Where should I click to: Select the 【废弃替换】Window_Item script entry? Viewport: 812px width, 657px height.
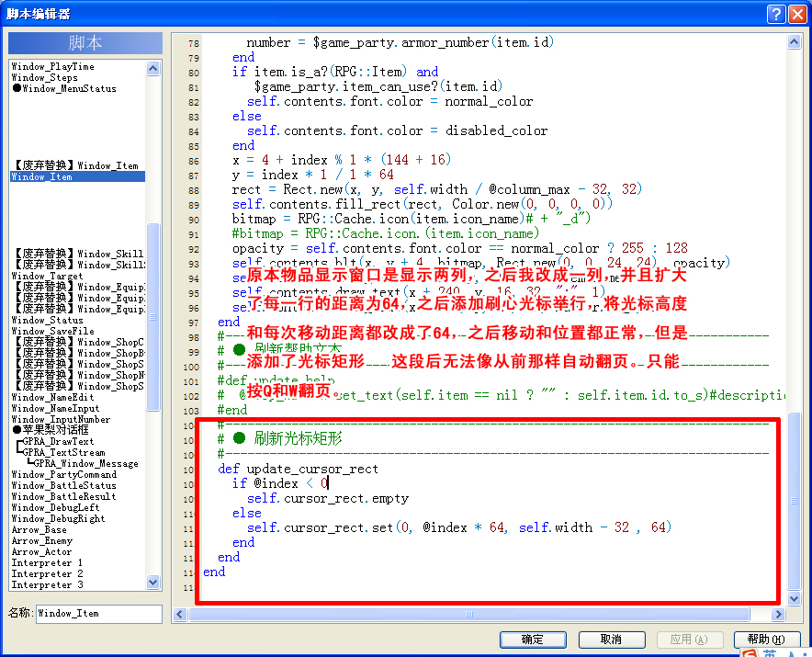[x=75, y=165]
